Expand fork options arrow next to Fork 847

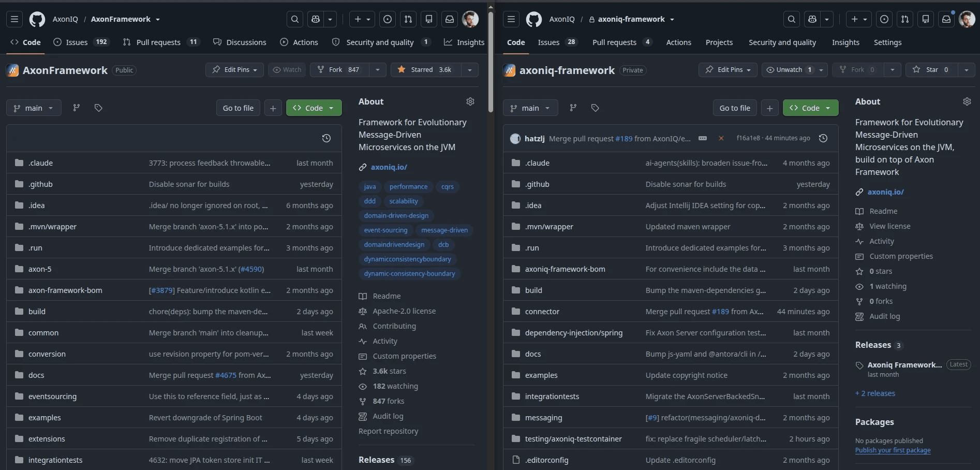point(378,70)
